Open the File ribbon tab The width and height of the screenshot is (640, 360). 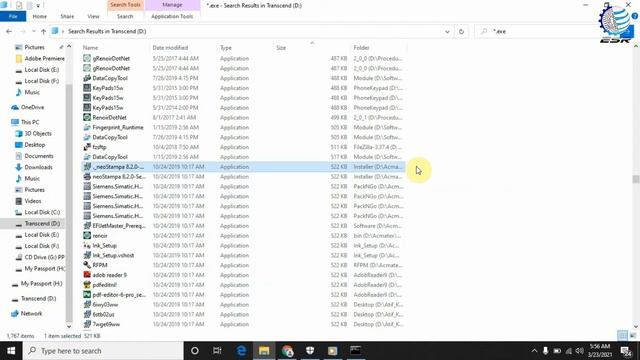point(13,16)
